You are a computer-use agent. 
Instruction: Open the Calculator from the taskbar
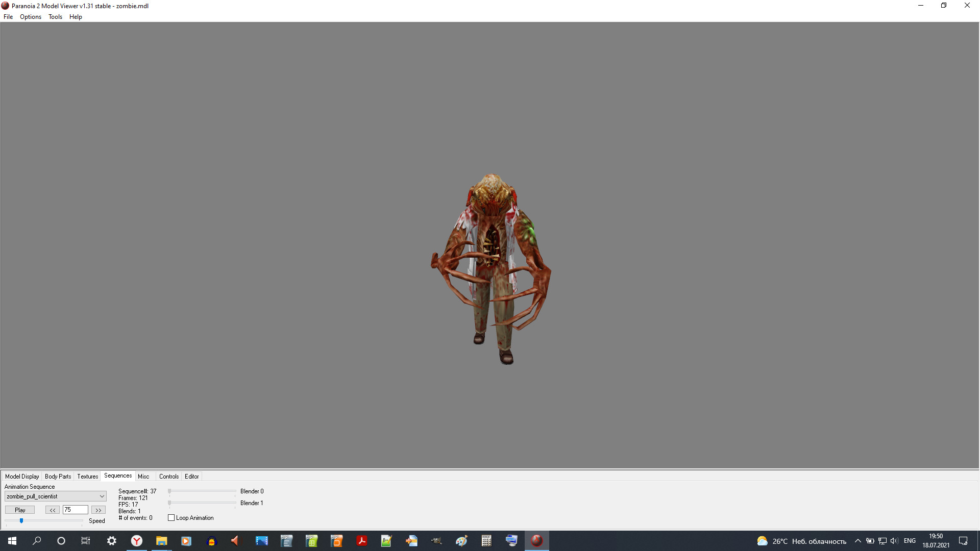point(486,540)
